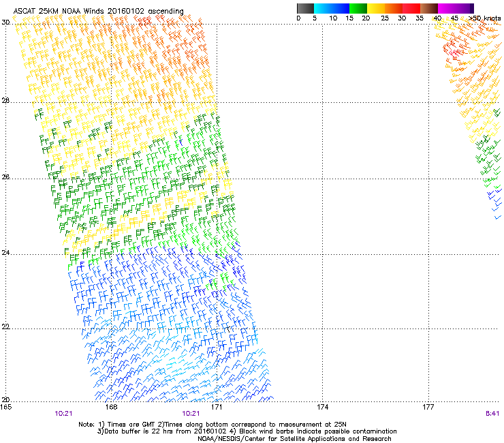Click the '174' longitude axis label
The image size is (504, 443).
(x=322, y=407)
